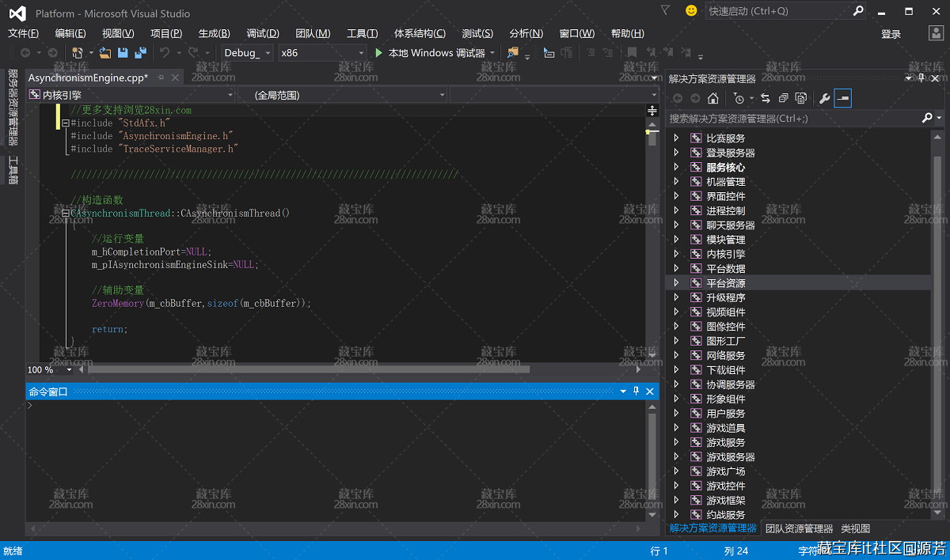Pin the command window panel
Screen dimensions: 950x560
[636, 392]
